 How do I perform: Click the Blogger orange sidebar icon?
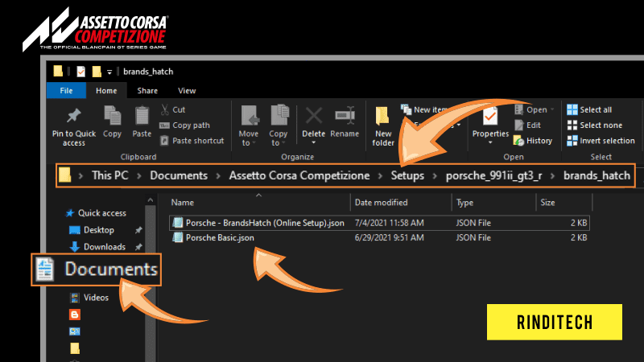(75, 315)
